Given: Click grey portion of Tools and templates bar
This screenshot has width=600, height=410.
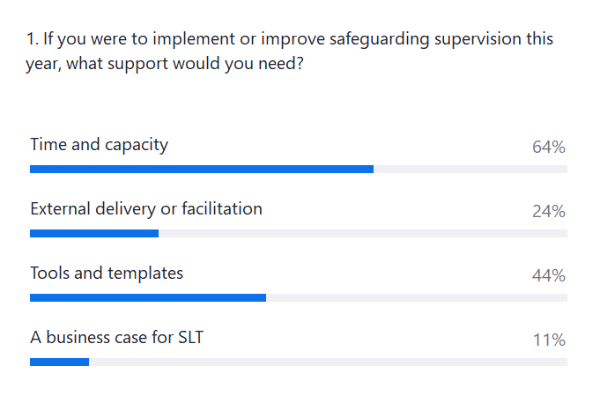Looking at the screenshot, I should (416, 298).
